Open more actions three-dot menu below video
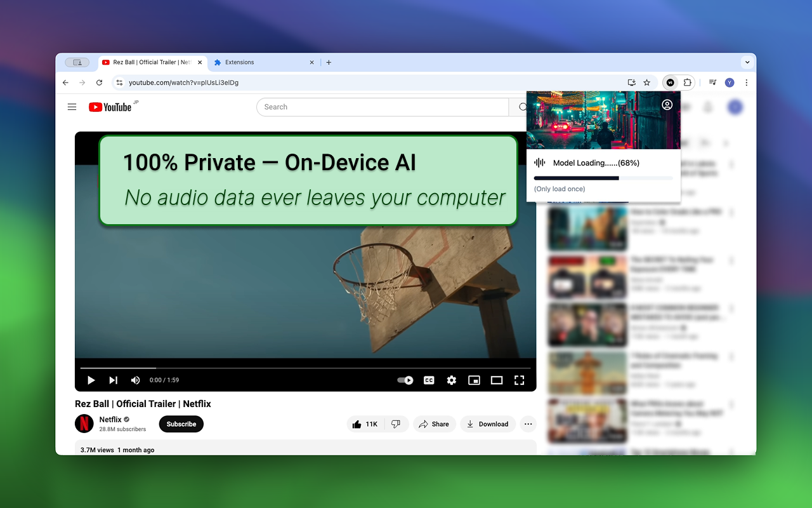812x508 pixels. click(528, 424)
